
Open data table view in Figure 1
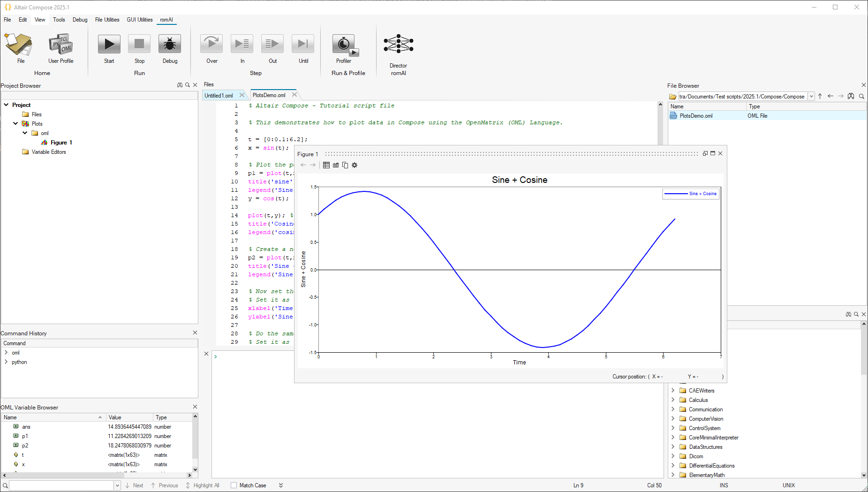pyautogui.click(x=326, y=165)
